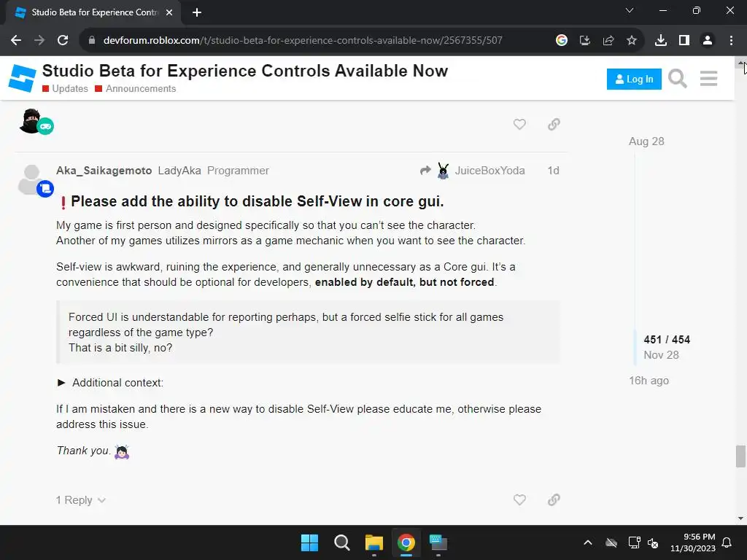Like the post dated Aug 28
Screen dimensions: 747x560
click(519, 124)
